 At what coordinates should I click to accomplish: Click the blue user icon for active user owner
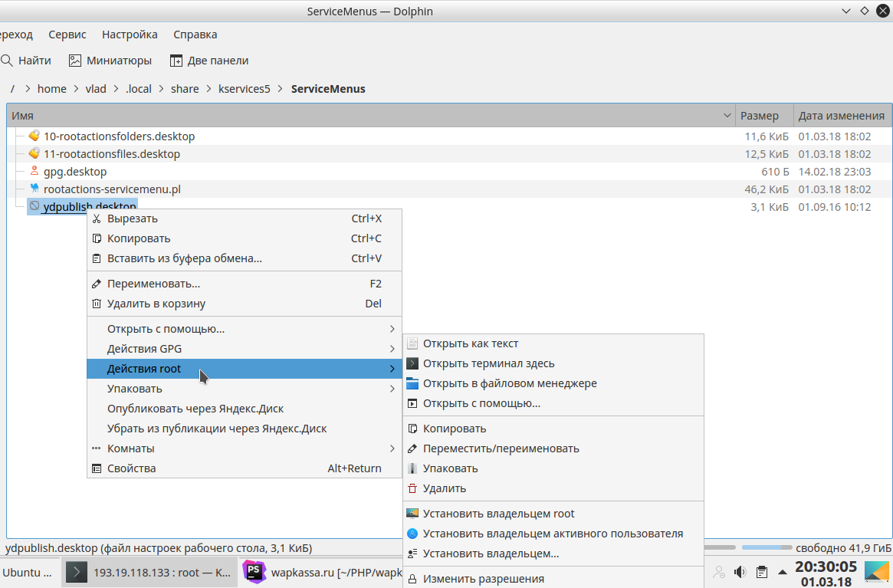(x=412, y=534)
